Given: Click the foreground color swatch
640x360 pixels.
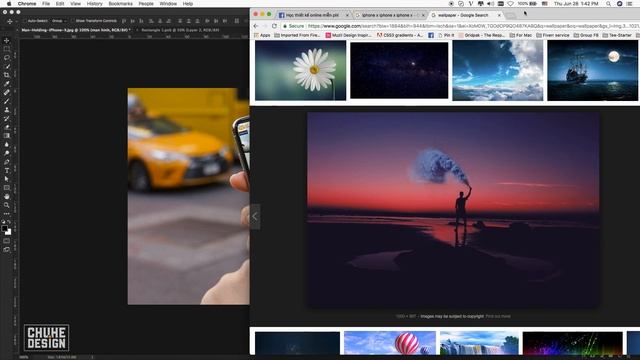Looking at the screenshot, I should click(4, 229).
